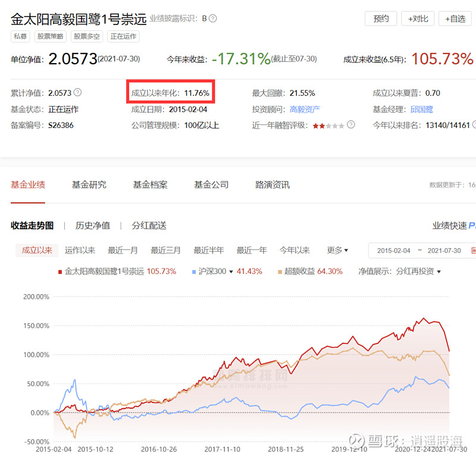Click the 2015-02-04 start date field
Viewport: 476px width, 456px height.
pyautogui.click(x=393, y=251)
